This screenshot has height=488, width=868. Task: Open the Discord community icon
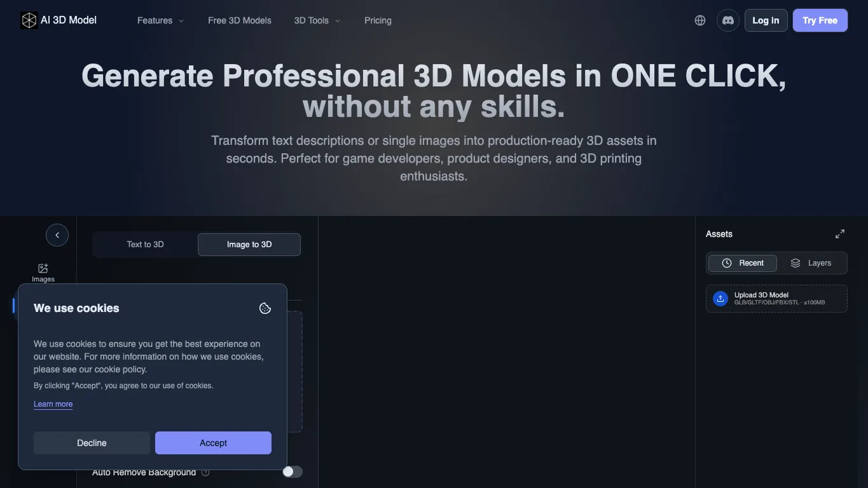[728, 20]
